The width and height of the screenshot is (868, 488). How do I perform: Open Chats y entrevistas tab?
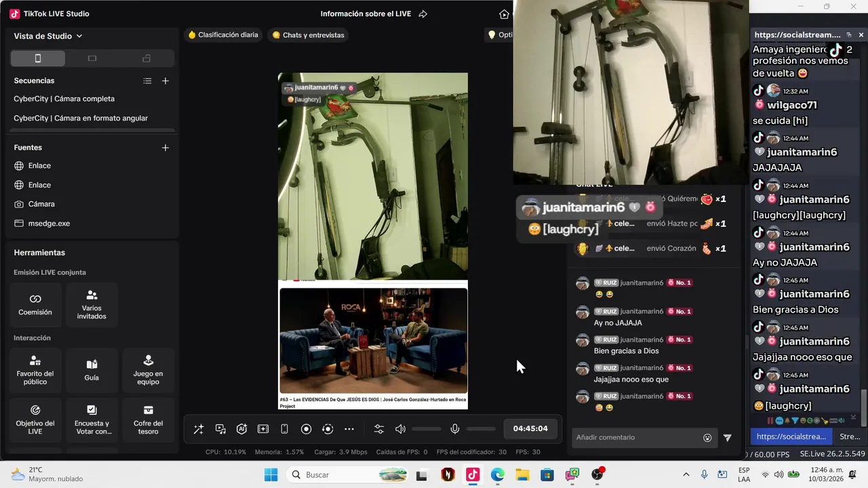click(308, 35)
